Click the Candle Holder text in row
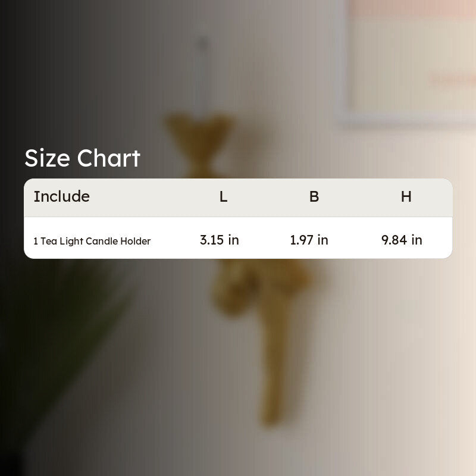 118,241
